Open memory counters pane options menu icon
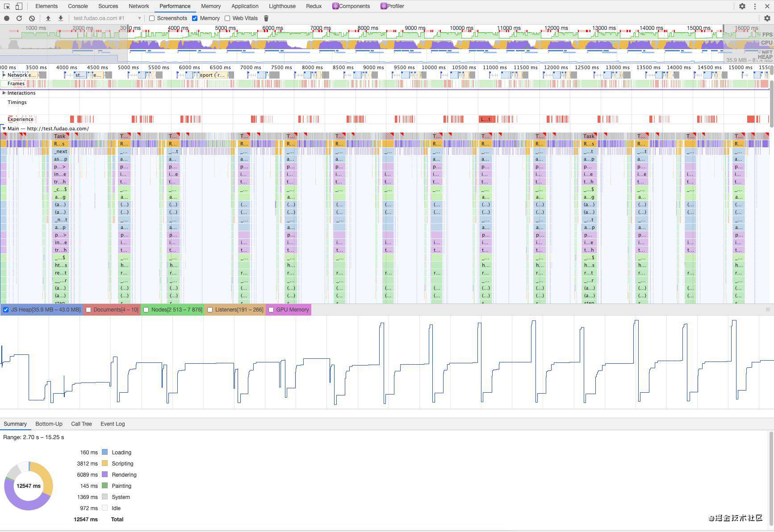 (768, 309)
